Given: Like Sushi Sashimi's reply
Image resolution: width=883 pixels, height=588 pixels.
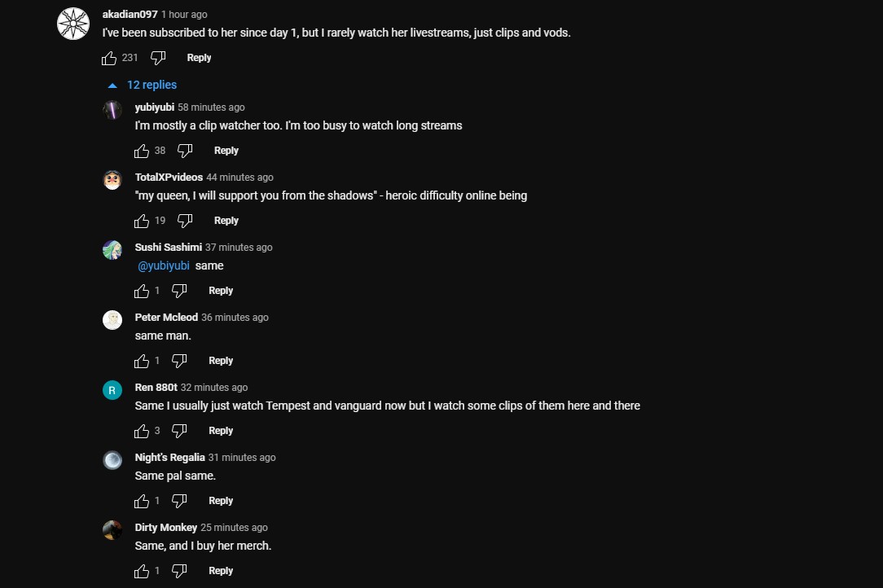Looking at the screenshot, I should [x=142, y=291].
